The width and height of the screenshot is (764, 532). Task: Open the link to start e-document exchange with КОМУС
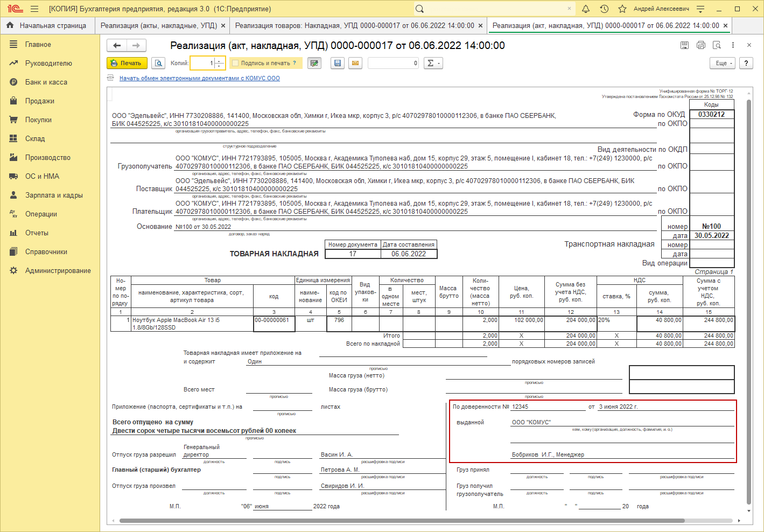[200, 78]
